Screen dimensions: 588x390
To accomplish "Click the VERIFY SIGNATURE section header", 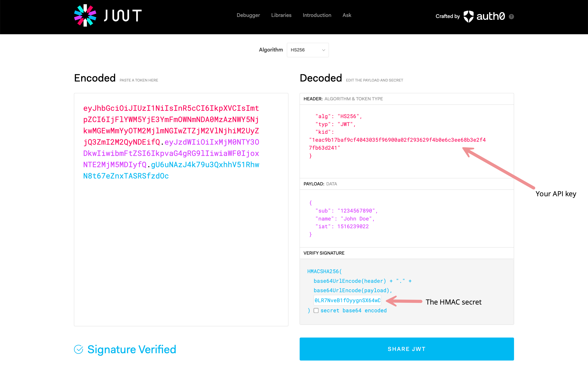I will click(x=324, y=253).
